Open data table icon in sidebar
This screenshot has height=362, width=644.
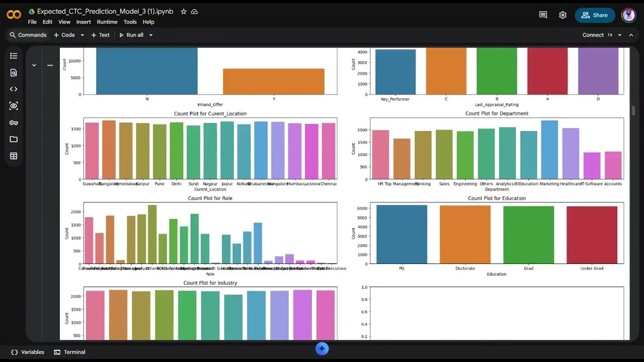tap(14, 156)
